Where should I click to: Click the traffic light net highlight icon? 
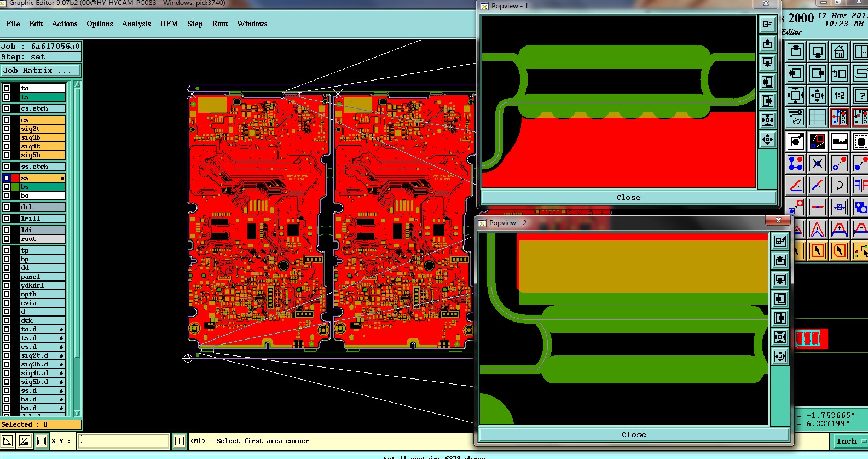(839, 117)
